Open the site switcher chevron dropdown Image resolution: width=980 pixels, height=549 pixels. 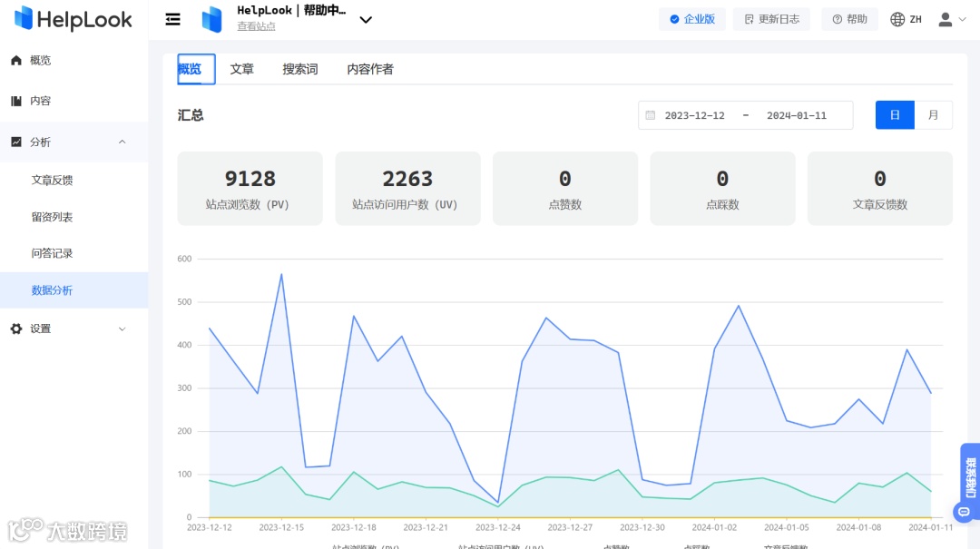[x=367, y=20]
